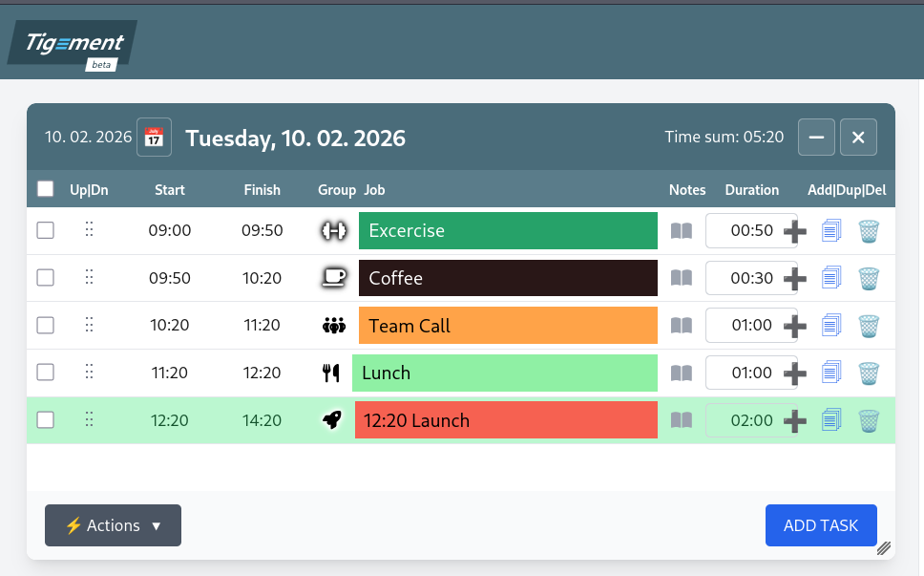The image size is (924, 576).
Task: Toggle the select-all checkbox in header
Action: pos(45,189)
